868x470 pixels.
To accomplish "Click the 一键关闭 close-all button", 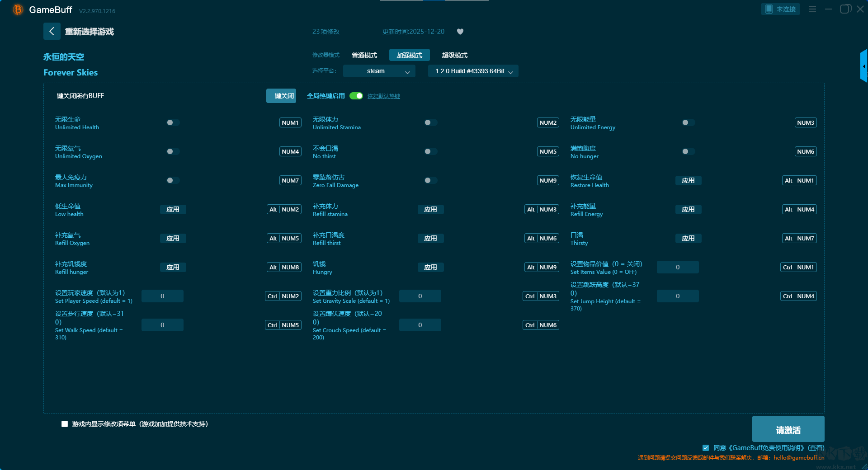I will [281, 96].
